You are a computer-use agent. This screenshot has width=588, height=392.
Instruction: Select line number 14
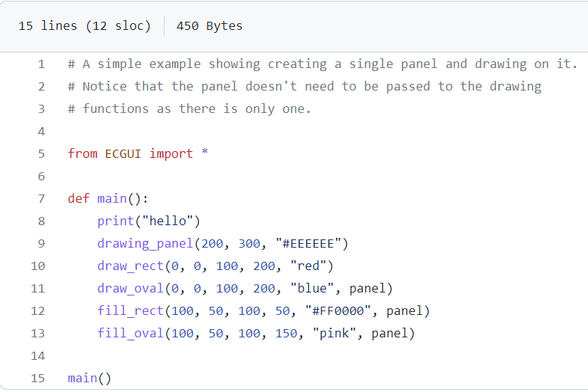coord(38,356)
